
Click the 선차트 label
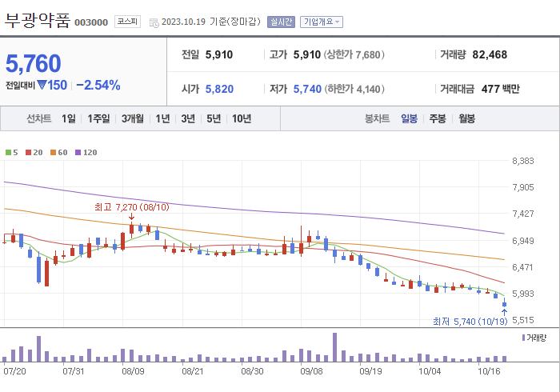click(39, 118)
